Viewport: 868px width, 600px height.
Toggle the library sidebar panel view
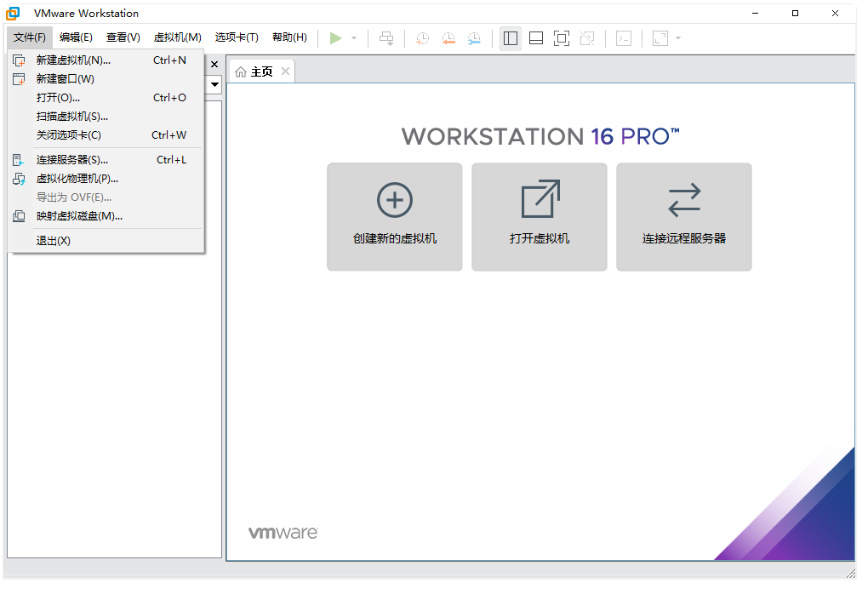(511, 38)
